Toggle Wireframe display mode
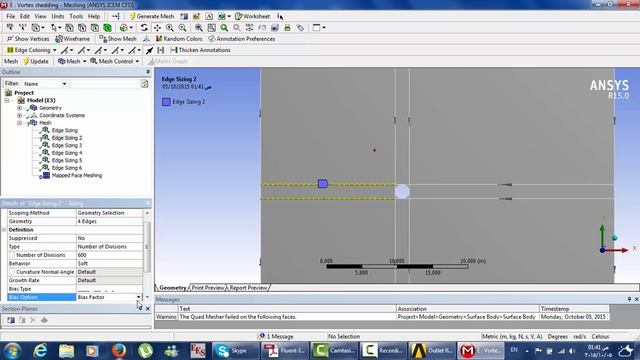The image size is (640, 360). [x=72, y=39]
